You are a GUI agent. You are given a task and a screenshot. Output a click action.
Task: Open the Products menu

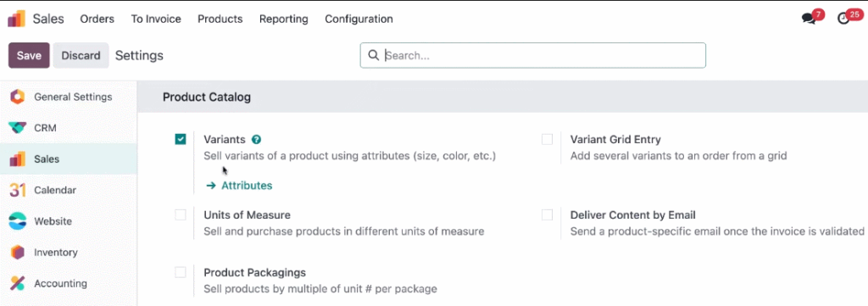pos(220,19)
